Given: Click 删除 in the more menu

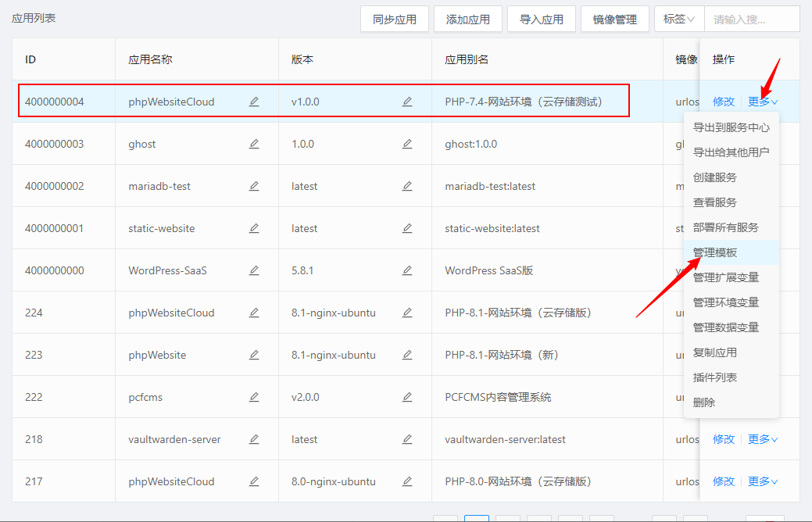Looking at the screenshot, I should 703,402.
